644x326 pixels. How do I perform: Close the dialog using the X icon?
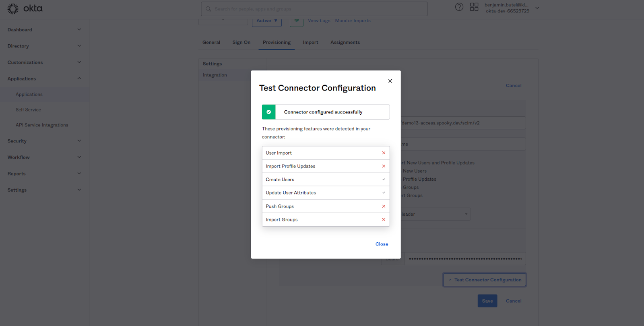tap(390, 81)
